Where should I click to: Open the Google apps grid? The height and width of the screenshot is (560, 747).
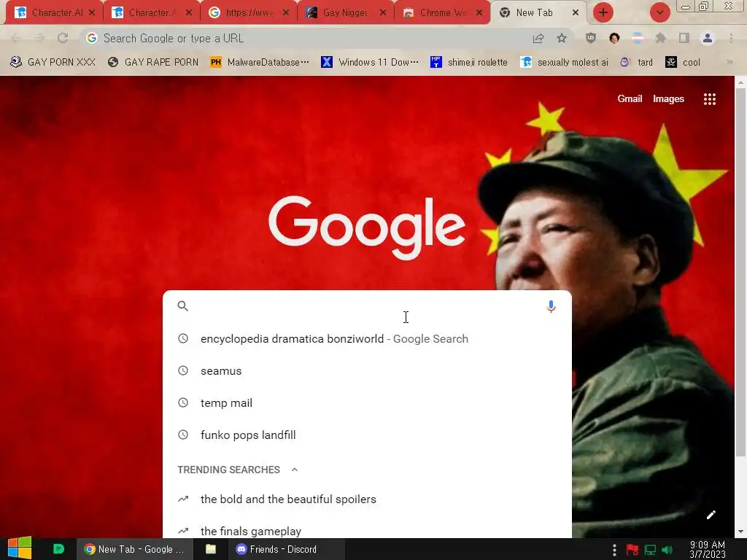click(709, 99)
